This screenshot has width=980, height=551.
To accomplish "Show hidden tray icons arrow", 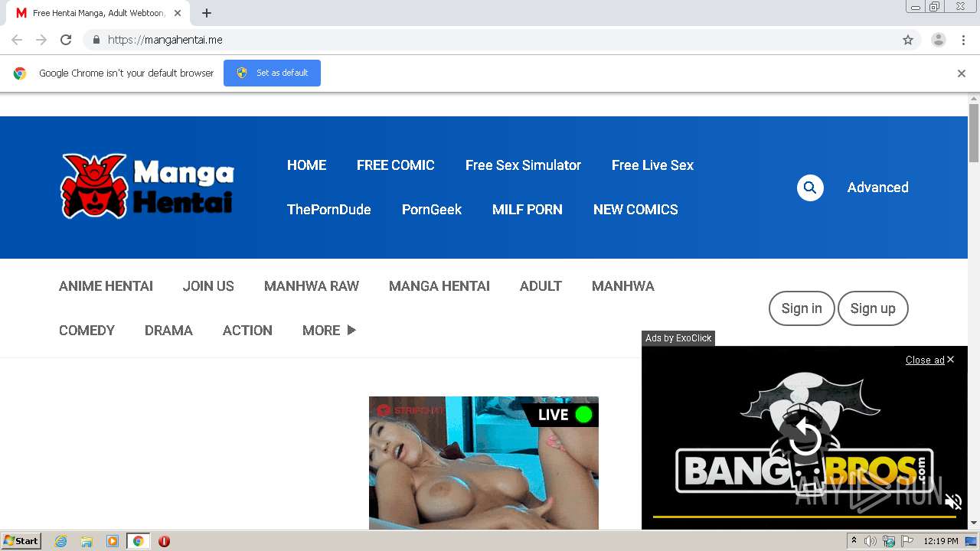I will pyautogui.click(x=854, y=541).
